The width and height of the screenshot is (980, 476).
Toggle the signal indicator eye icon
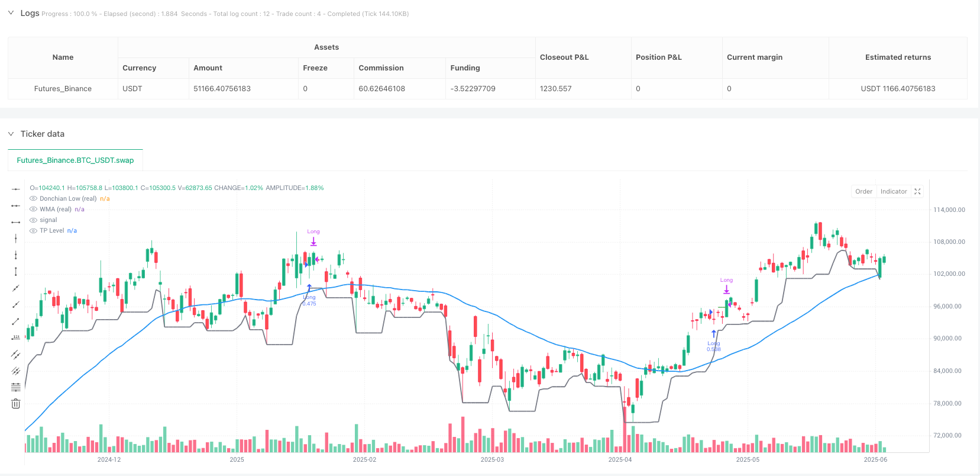point(33,220)
